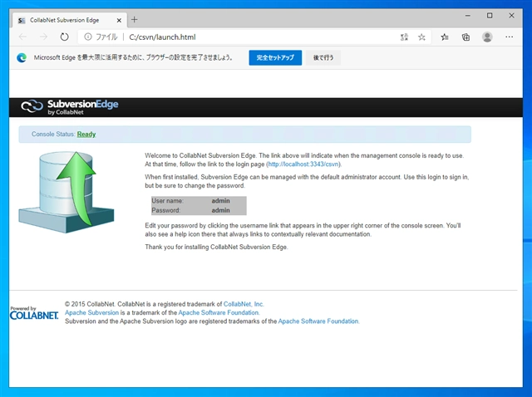Click the database upload arrow image
The image size is (532, 397).
click(66, 192)
